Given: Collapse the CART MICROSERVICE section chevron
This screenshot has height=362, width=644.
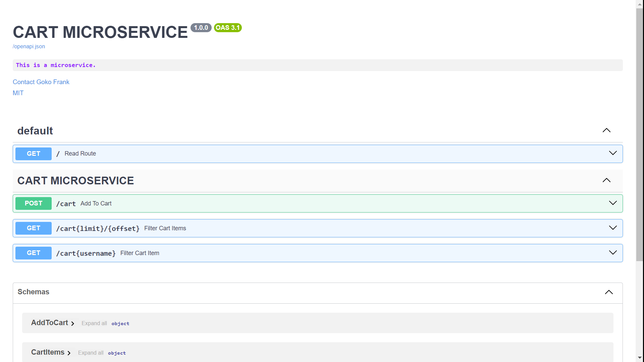Looking at the screenshot, I should [606, 180].
